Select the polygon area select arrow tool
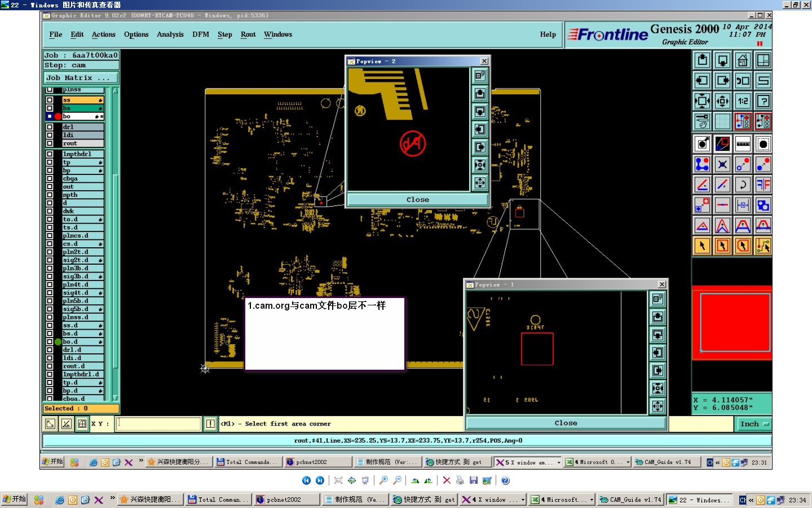Screen dimensions: 812x508 pos(743,246)
